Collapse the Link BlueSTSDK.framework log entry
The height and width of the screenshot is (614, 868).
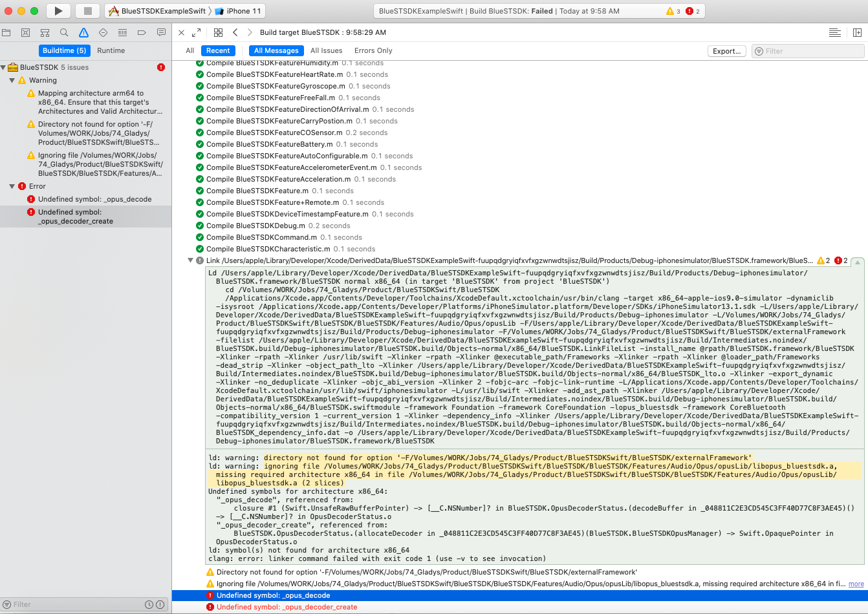pyautogui.click(x=190, y=260)
